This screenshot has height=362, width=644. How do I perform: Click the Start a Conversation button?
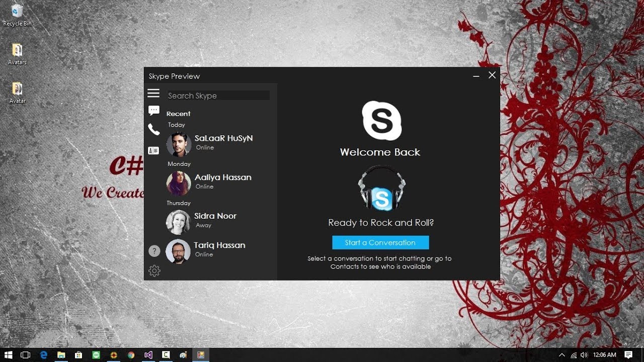click(380, 242)
